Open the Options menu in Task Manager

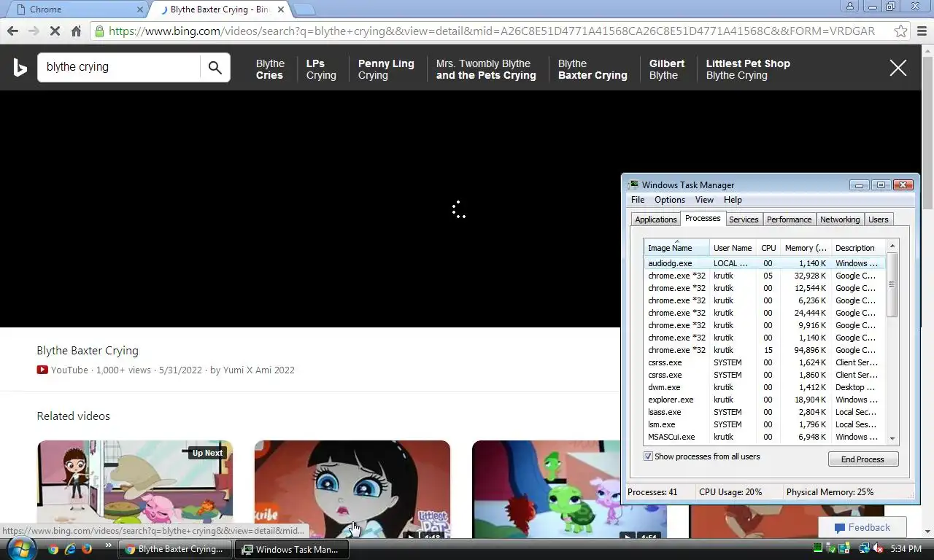point(670,200)
